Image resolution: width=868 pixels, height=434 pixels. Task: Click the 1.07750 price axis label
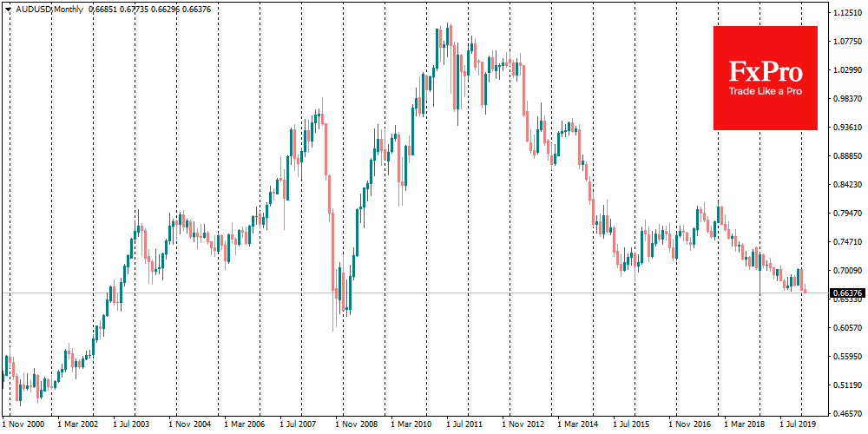tap(846, 42)
